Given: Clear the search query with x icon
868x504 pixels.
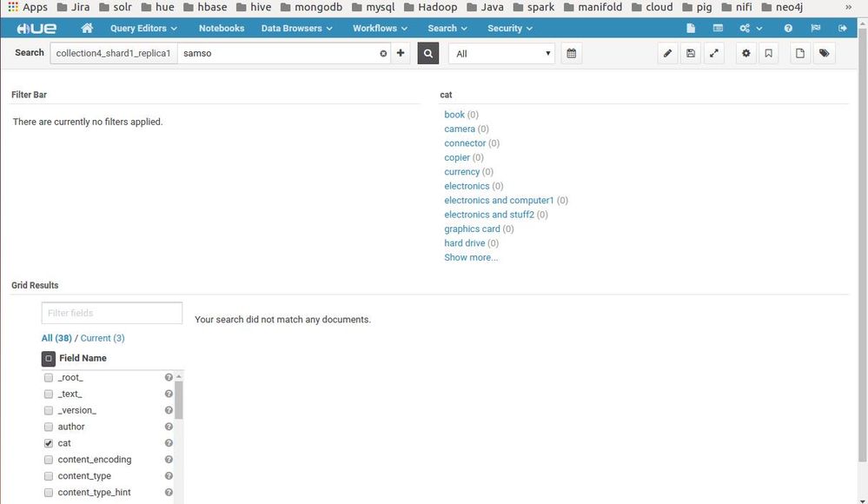Looking at the screenshot, I should pos(383,54).
